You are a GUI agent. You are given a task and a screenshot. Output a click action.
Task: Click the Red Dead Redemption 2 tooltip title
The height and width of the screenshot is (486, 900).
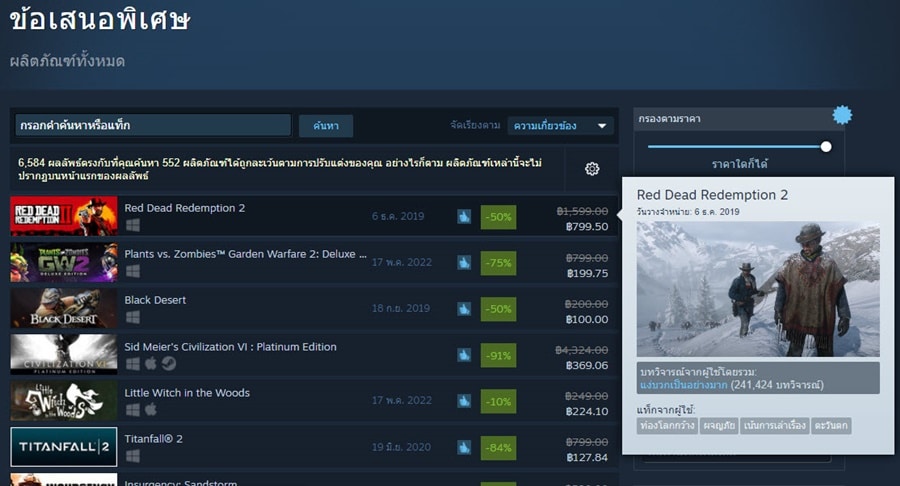click(712, 195)
